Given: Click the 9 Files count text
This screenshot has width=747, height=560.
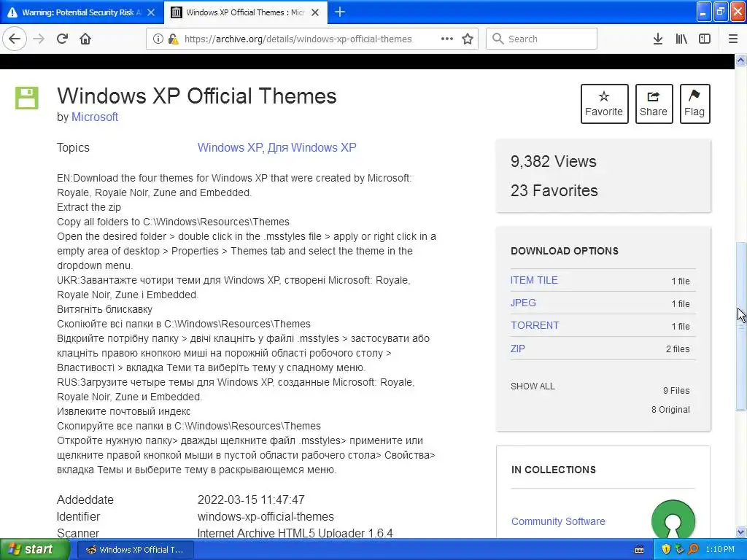Looking at the screenshot, I should point(676,391).
